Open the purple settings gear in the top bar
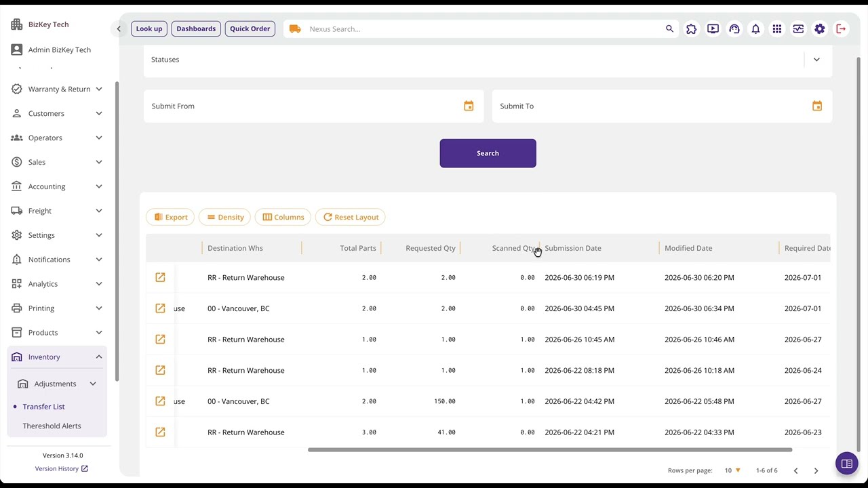 [820, 28]
